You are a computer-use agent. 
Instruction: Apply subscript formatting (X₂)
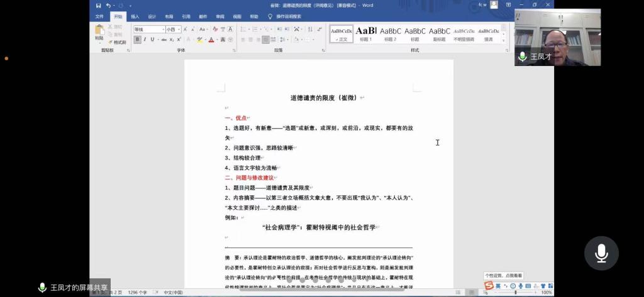pos(172,40)
